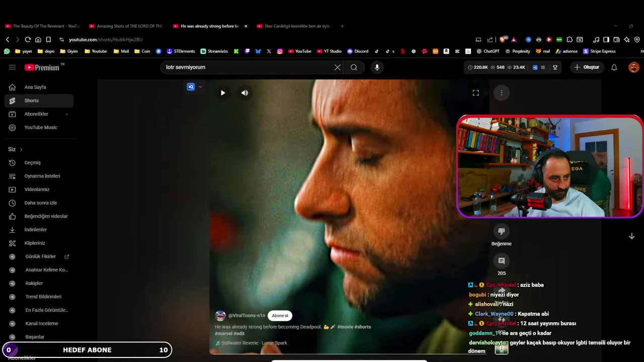Open Beğendiğim videolar
Viewport: 644px width, 362px height.
pos(39,216)
